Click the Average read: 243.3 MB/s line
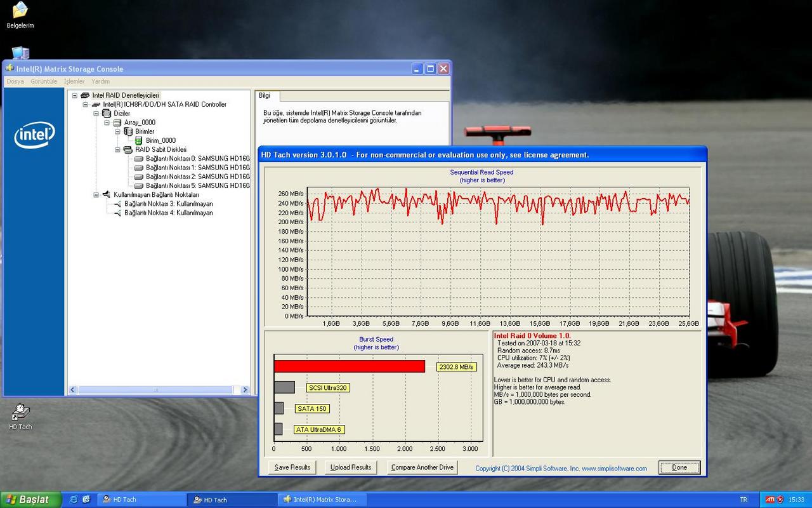 [x=533, y=365]
